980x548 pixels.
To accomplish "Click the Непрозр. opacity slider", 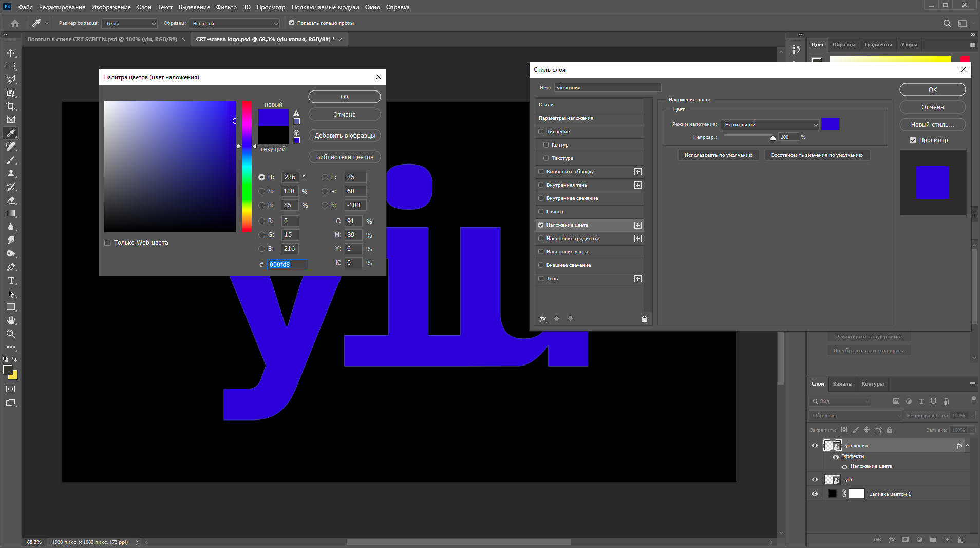I will [x=749, y=137].
